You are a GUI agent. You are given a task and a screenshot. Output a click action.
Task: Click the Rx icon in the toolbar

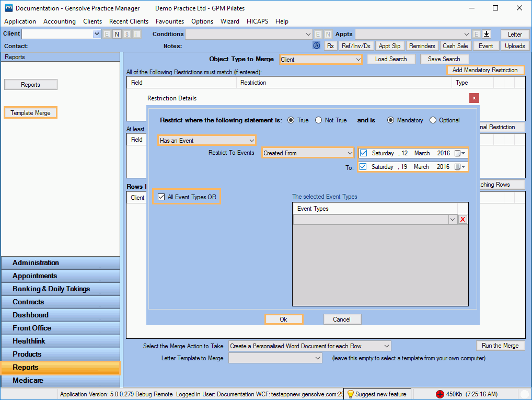pyautogui.click(x=331, y=45)
